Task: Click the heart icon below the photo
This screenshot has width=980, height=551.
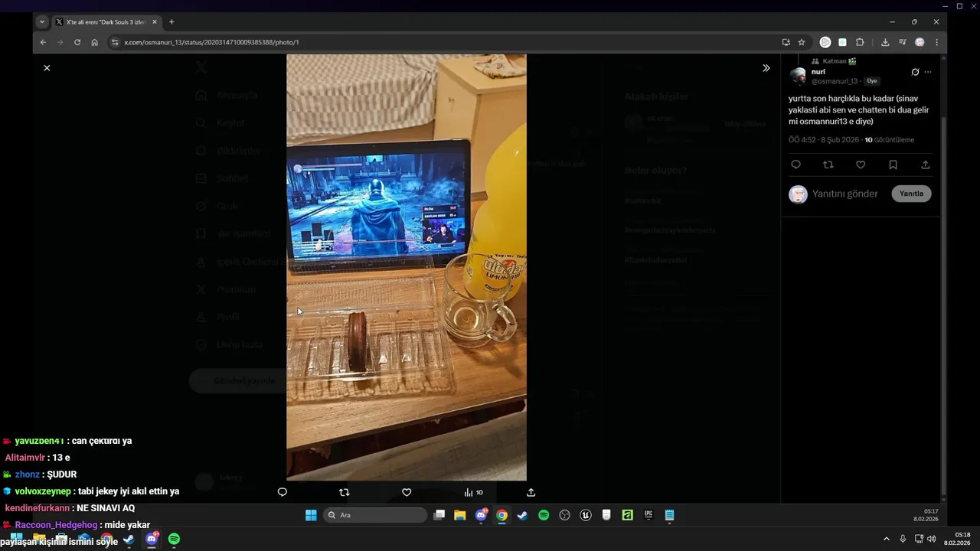Action: coord(407,492)
